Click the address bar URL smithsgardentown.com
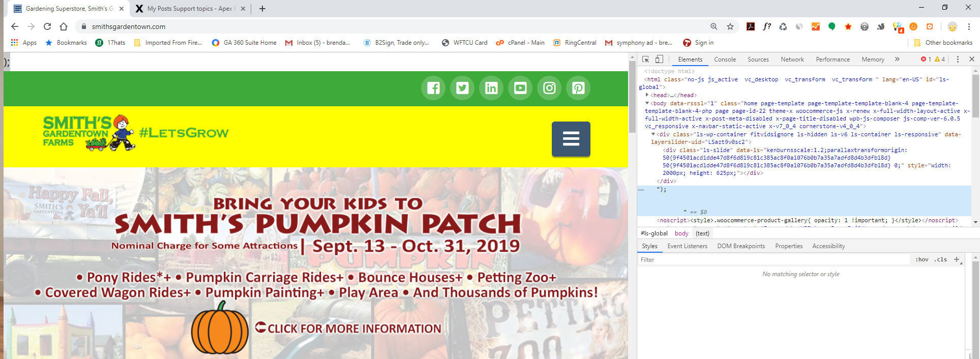Image resolution: width=980 pixels, height=359 pixels. tap(129, 26)
